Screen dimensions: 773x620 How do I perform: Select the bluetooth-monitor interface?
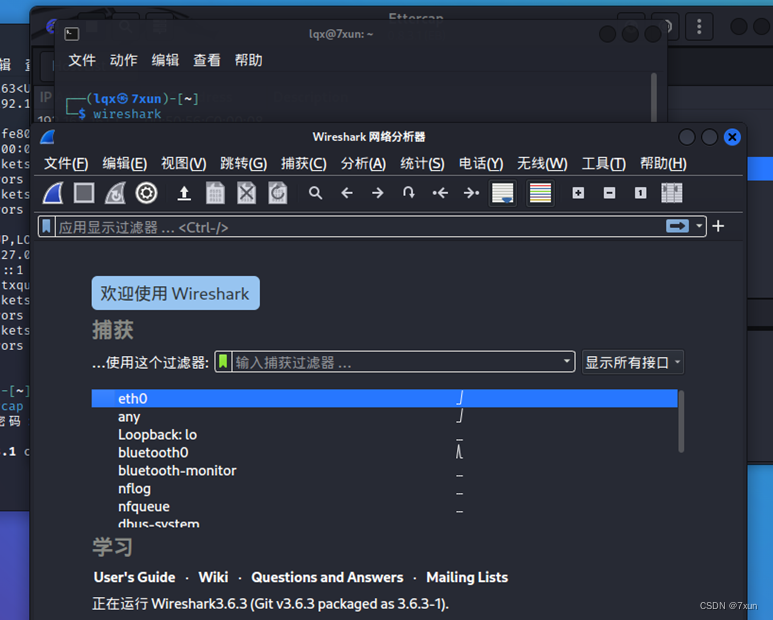coord(385,471)
